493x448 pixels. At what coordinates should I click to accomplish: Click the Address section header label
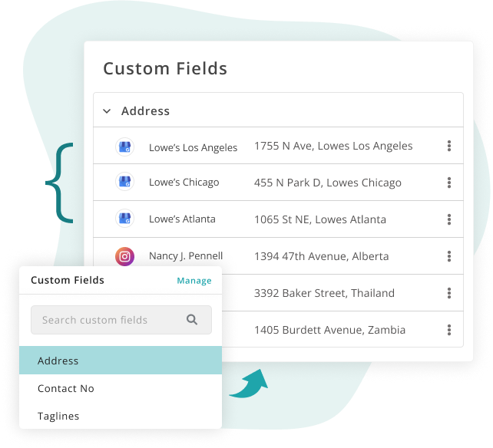(146, 111)
